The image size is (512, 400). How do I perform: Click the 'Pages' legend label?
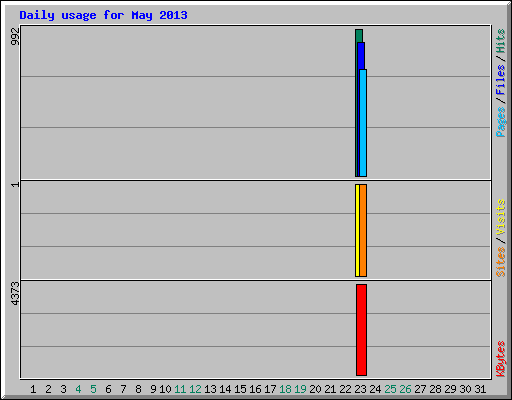point(500,122)
